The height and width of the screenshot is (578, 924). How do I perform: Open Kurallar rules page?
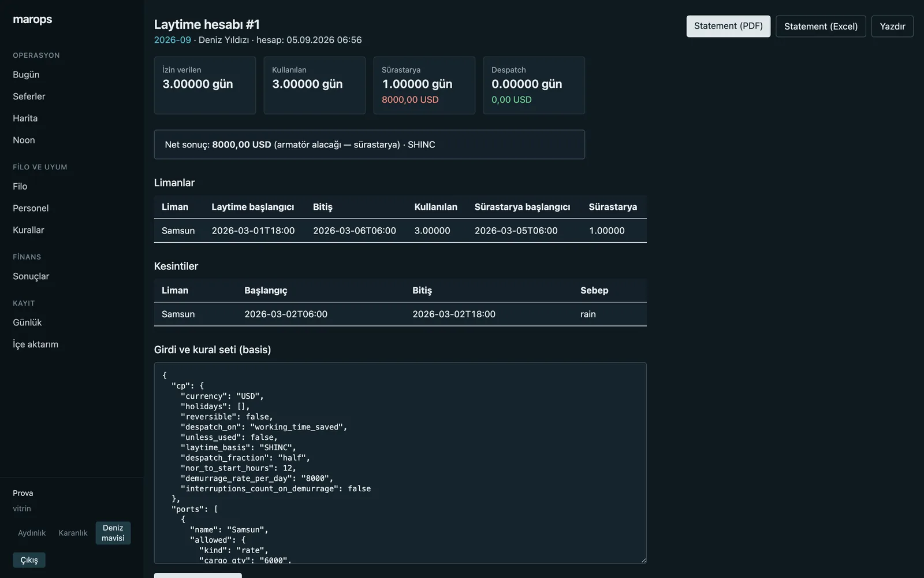(28, 230)
